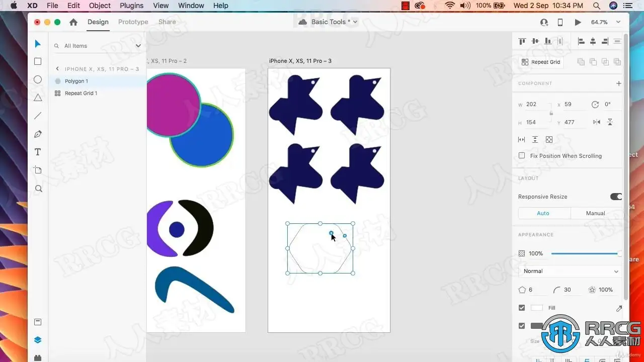This screenshot has width=644, height=362.
Task: Toggle the width-height aspect lock
Action: point(551,113)
